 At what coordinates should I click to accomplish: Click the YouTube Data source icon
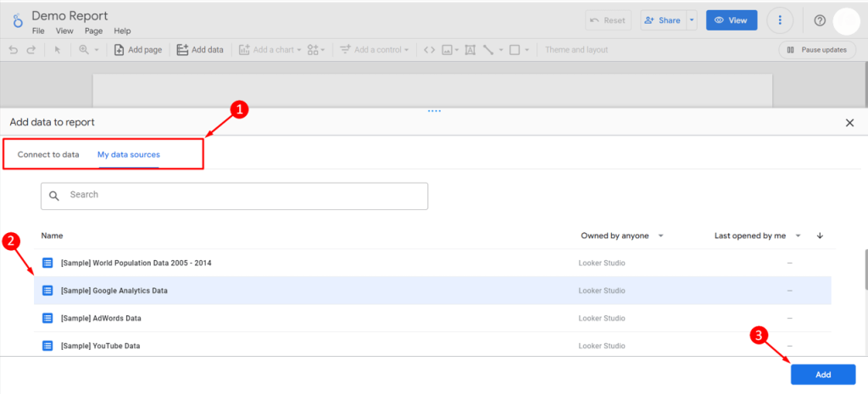click(x=47, y=346)
